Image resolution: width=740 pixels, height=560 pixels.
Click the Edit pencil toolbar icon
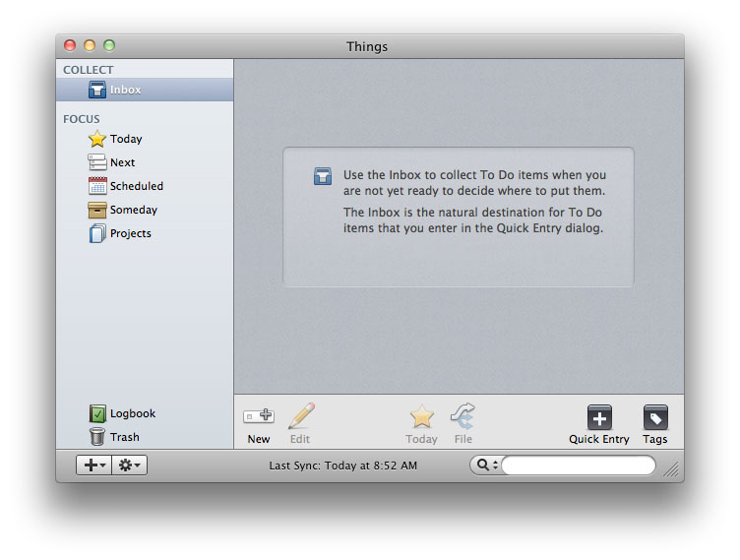coord(301,416)
